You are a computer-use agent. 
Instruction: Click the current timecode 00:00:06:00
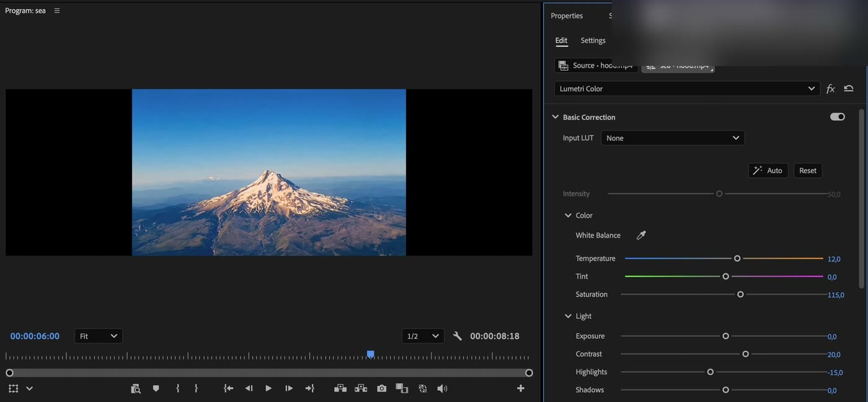(x=35, y=336)
